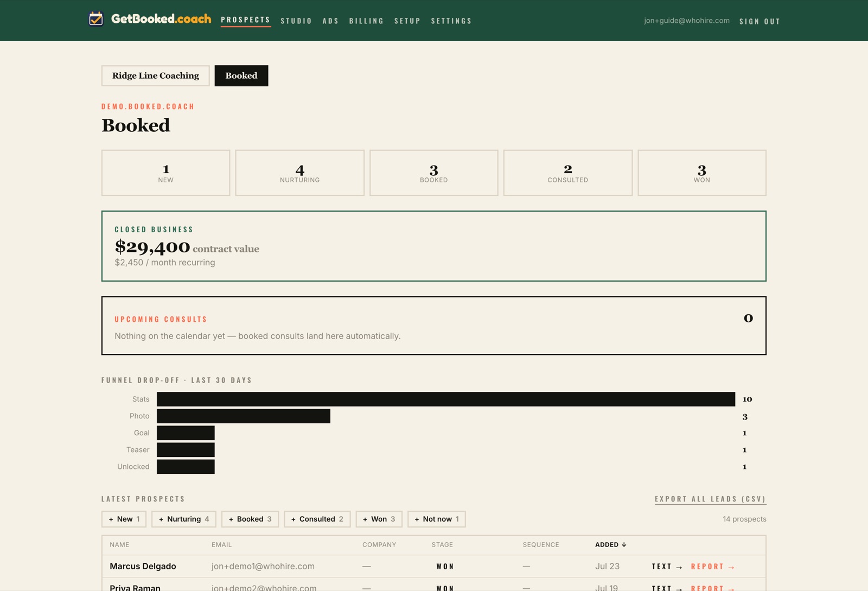Screen dimensions: 868x591
Task: Open the Prospects nav tab
Action: pyautogui.click(x=246, y=20)
